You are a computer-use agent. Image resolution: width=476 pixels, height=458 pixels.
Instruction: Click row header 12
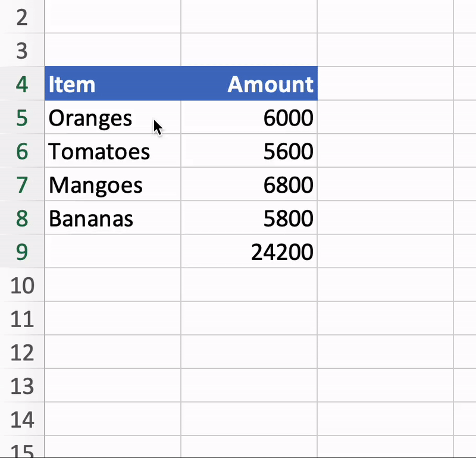(x=22, y=353)
